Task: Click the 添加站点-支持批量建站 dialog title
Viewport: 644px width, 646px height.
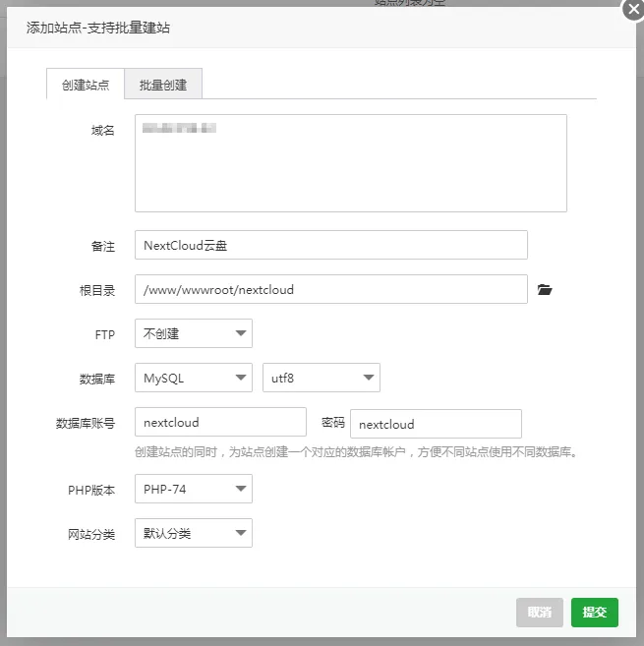Action: 97,28
